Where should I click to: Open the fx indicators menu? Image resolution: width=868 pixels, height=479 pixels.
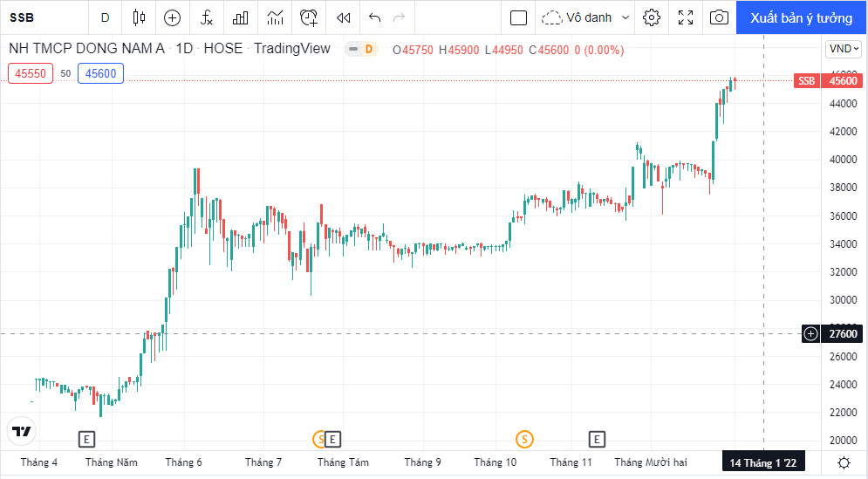click(207, 17)
